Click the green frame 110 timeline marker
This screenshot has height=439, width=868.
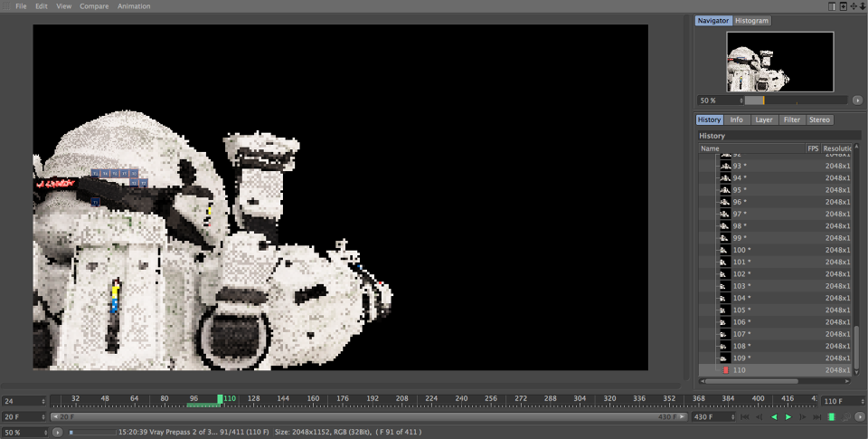(x=220, y=399)
